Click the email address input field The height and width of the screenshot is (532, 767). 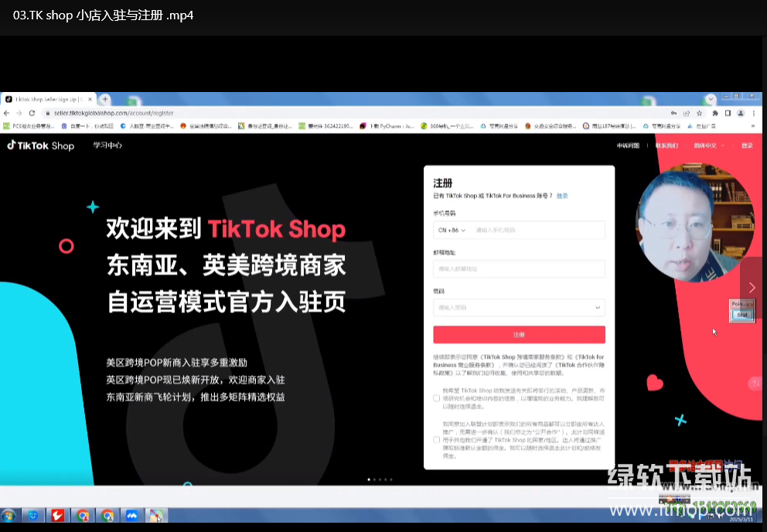pos(519,268)
